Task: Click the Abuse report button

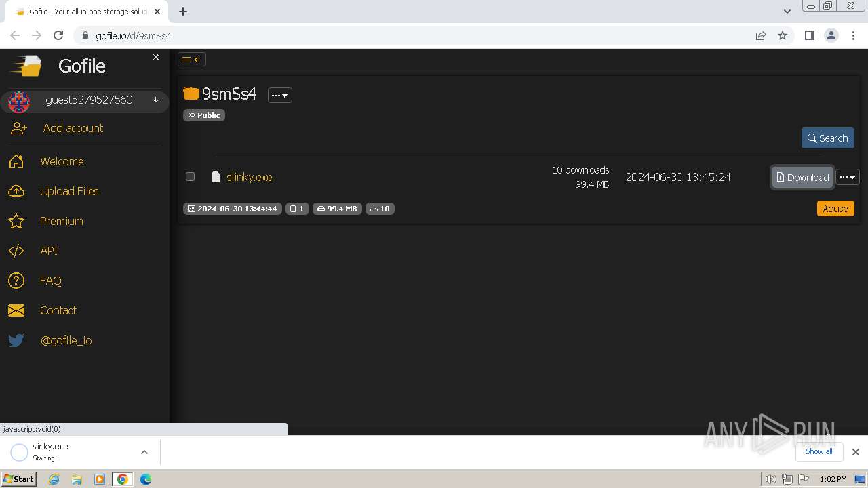Action: click(x=835, y=209)
